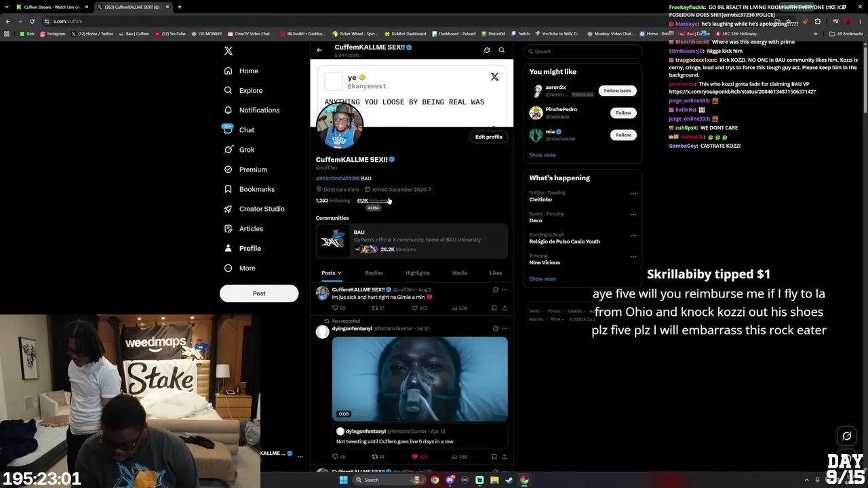Switch to the Highlights tab
The height and width of the screenshot is (488, 868).
click(x=418, y=273)
